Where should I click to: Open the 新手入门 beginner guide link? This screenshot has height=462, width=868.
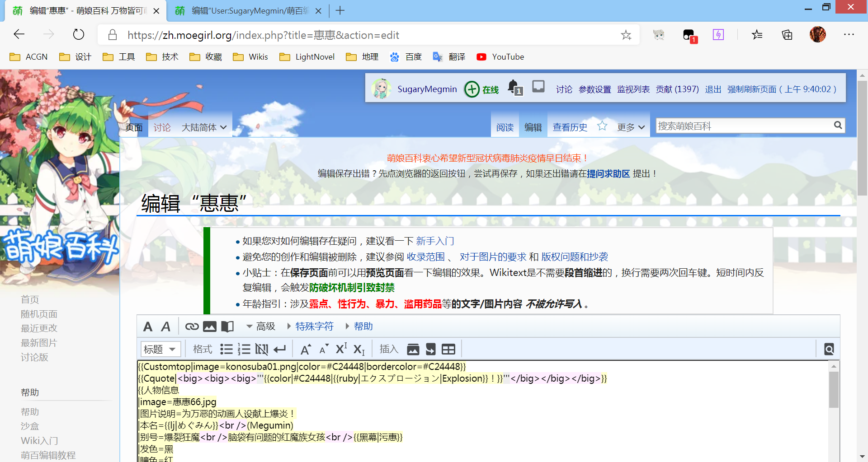click(434, 241)
